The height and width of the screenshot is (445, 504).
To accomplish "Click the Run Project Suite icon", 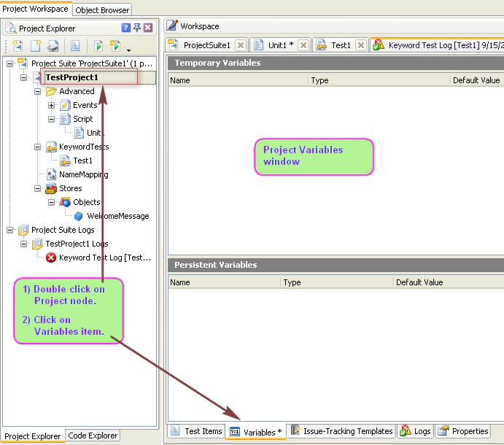I will [115, 46].
